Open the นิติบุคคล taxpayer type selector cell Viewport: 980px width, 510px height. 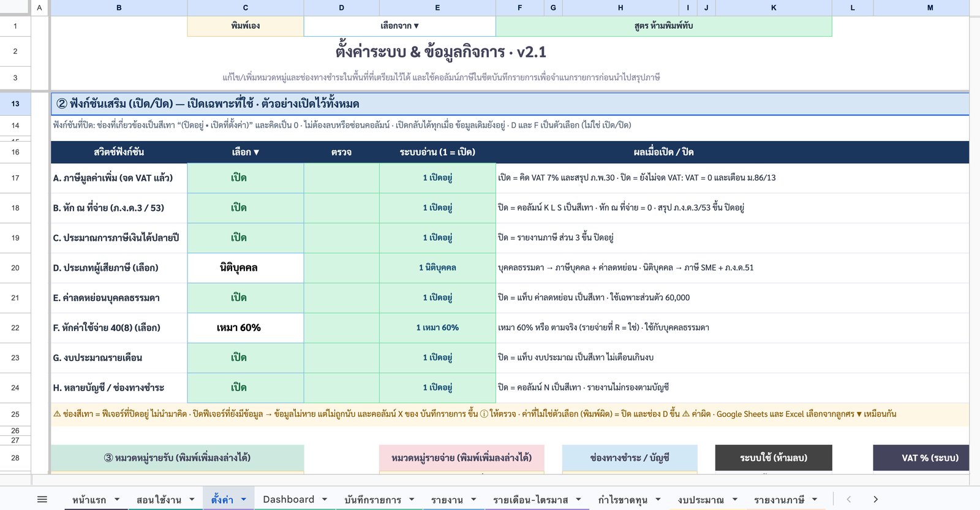pos(246,268)
